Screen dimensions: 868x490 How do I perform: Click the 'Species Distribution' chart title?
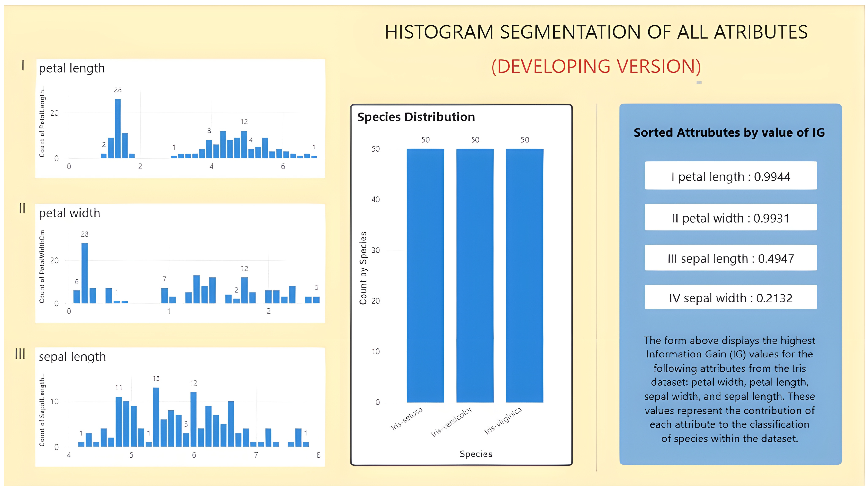(416, 117)
